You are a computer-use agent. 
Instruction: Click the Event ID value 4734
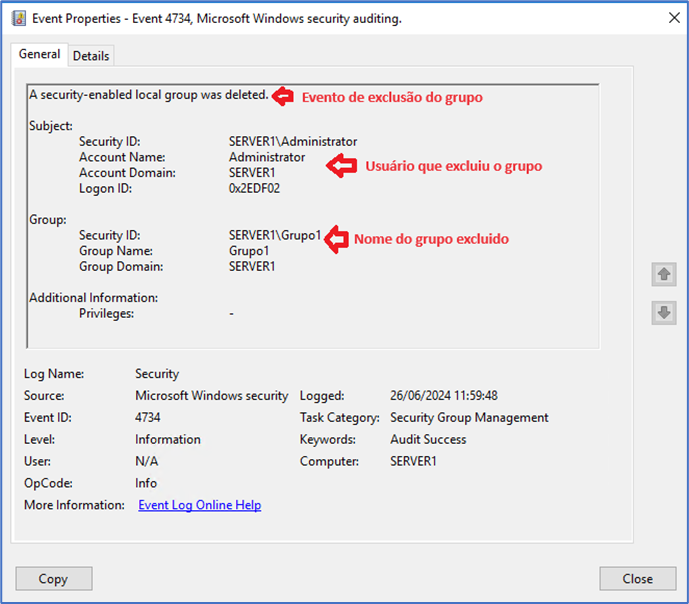tap(148, 417)
